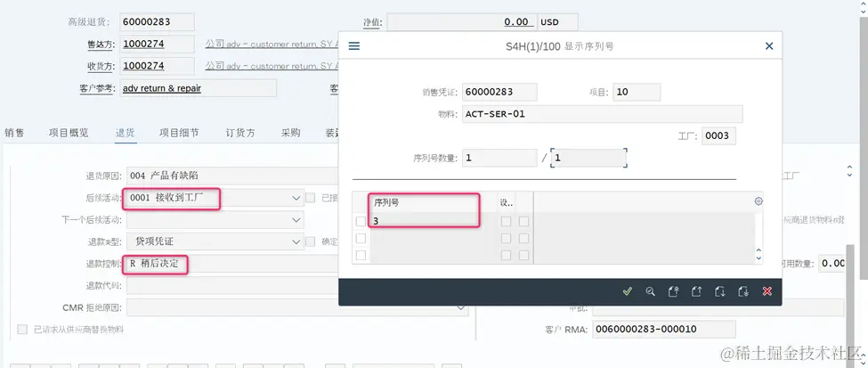Tick the 设.. checkbox in serial 3 row
The image size is (868, 368).
pos(506,221)
